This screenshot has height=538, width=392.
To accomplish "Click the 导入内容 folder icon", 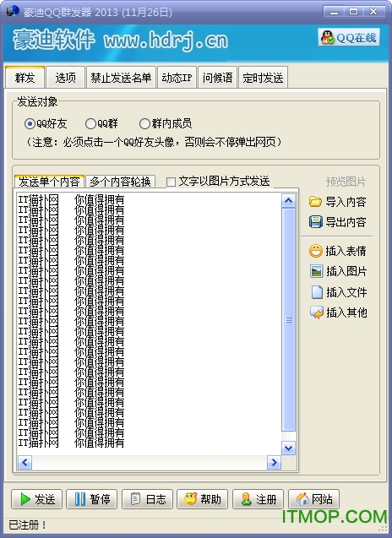I will [x=315, y=202].
